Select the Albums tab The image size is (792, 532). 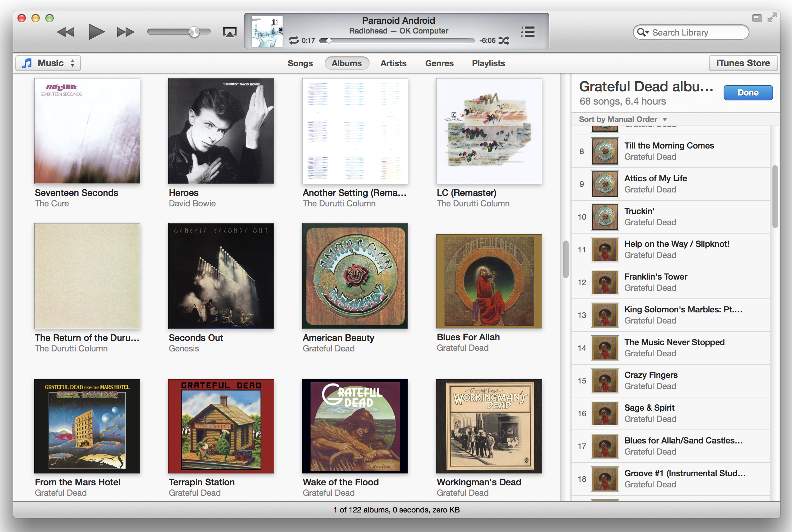click(x=347, y=63)
